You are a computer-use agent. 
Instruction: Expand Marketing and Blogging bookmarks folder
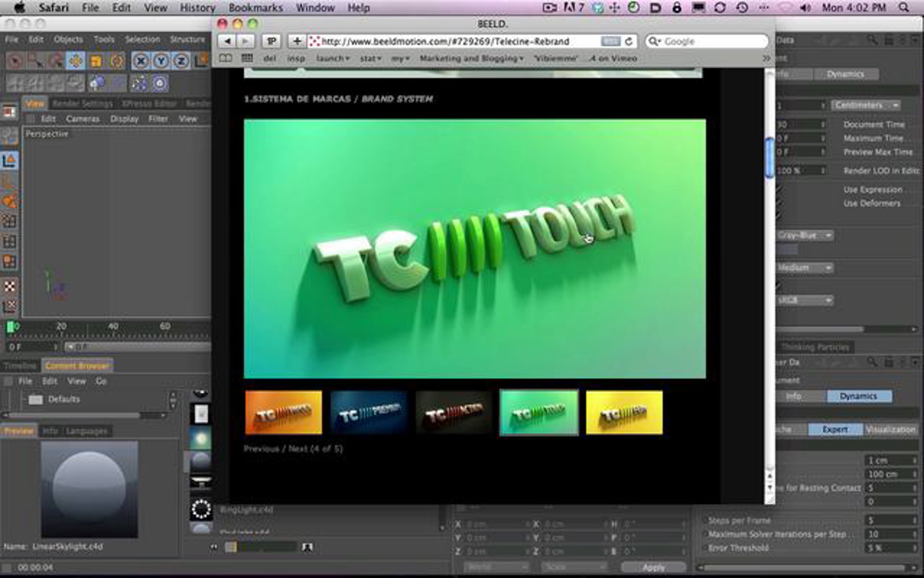click(472, 59)
